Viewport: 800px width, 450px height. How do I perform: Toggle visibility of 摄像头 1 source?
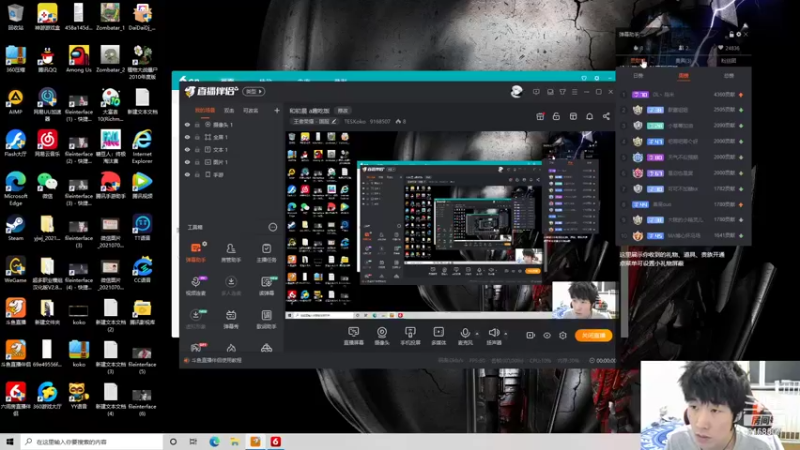(187, 124)
